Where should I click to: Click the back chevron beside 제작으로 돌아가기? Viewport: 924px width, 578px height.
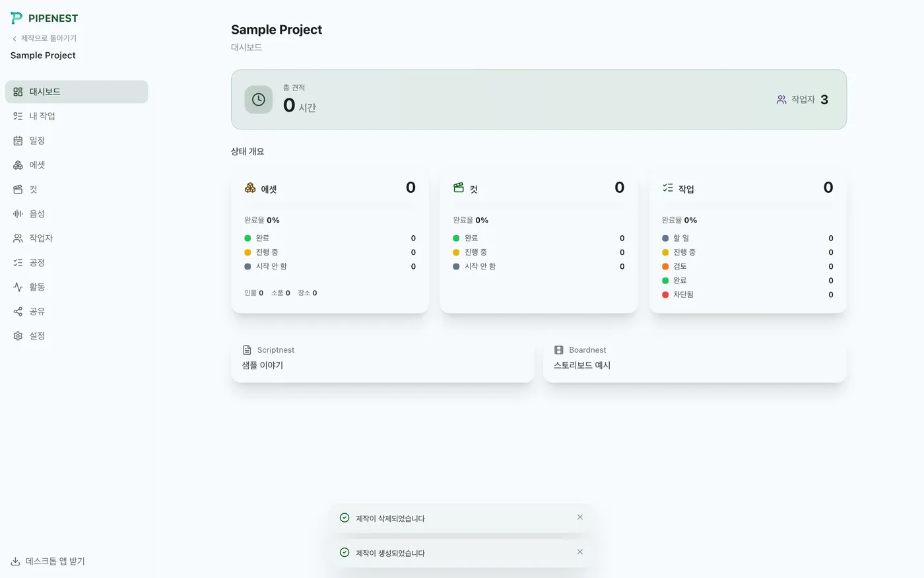point(15,38)
